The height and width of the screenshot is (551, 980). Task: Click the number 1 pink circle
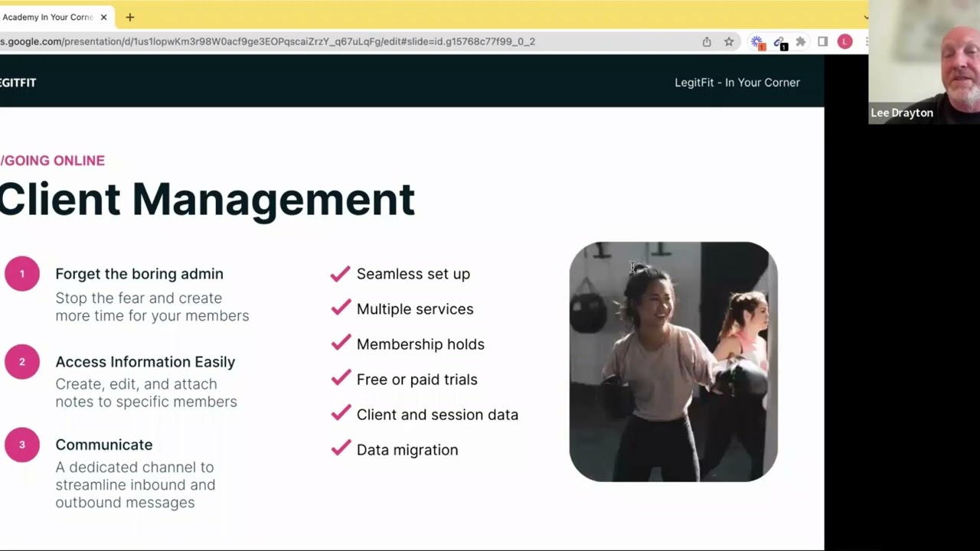(22, 273)
